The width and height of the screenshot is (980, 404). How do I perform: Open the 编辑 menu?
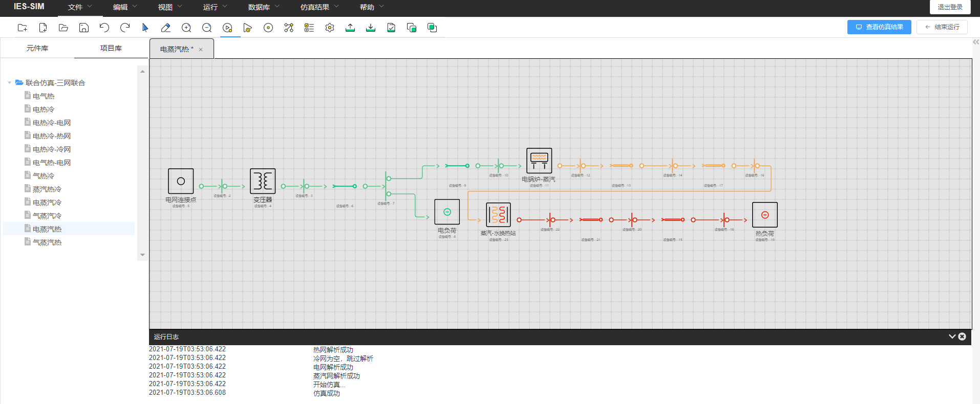point(125,7)
